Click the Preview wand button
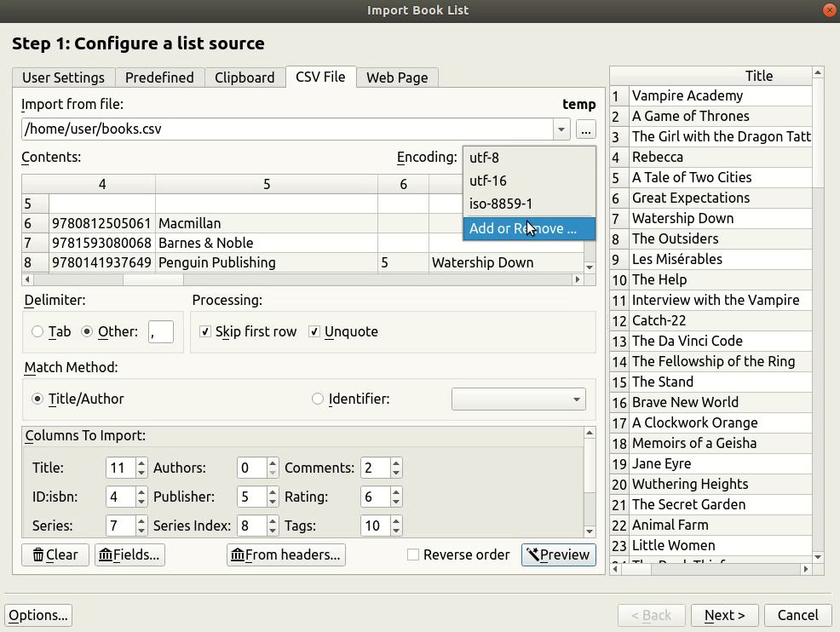Viewport: 840px width, 632px height. click(558, 554)
